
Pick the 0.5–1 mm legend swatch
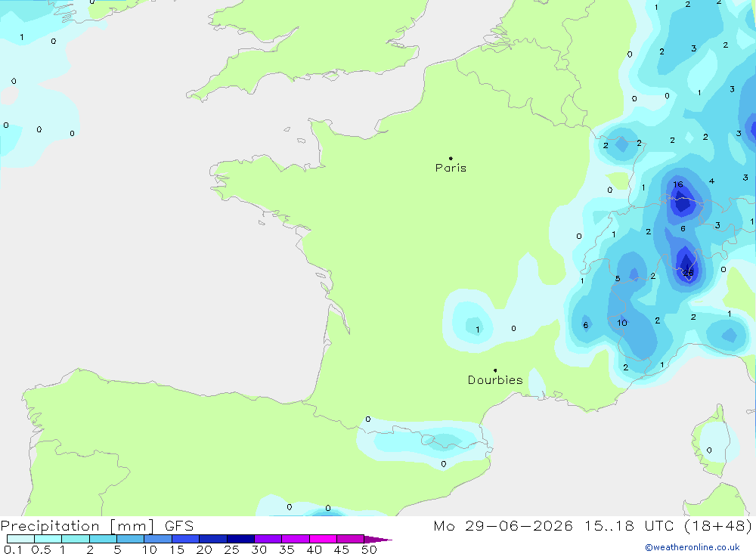[x=48, y=539]
